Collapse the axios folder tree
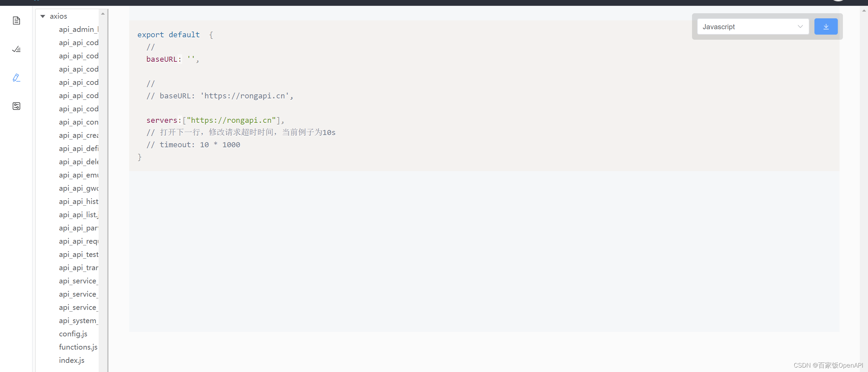Screen dimensions: 868x372 coord(43,16)
